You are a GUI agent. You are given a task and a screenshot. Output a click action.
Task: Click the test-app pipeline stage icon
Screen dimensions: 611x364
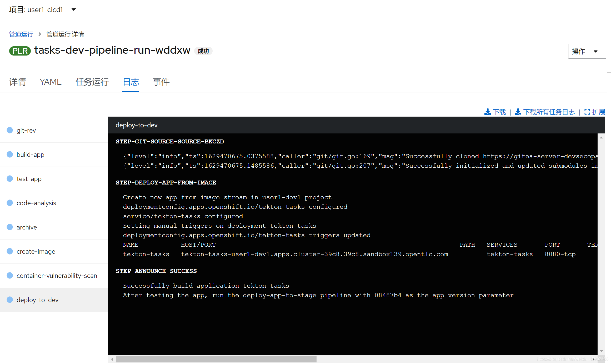tap(10, 179)
